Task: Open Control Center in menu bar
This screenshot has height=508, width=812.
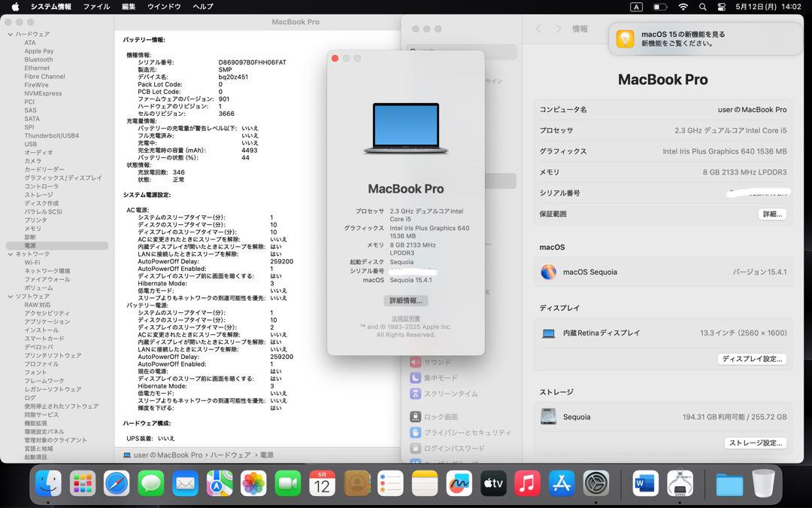Action: (x=721, y=7)
